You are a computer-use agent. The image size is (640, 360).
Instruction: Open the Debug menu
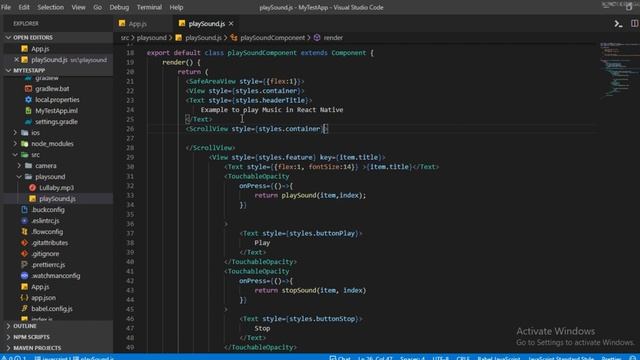(119, 7)
